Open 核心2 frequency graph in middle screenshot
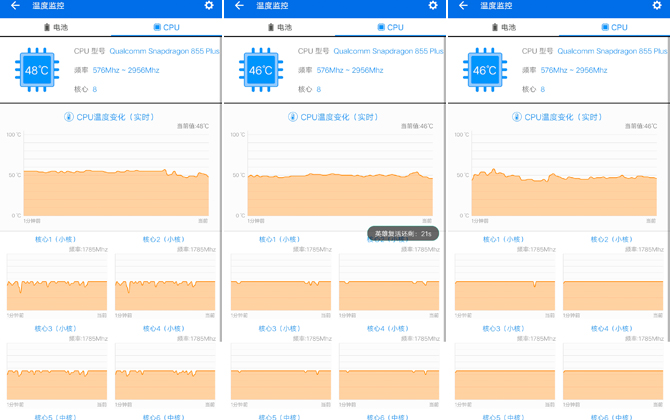 click(389, 282)
